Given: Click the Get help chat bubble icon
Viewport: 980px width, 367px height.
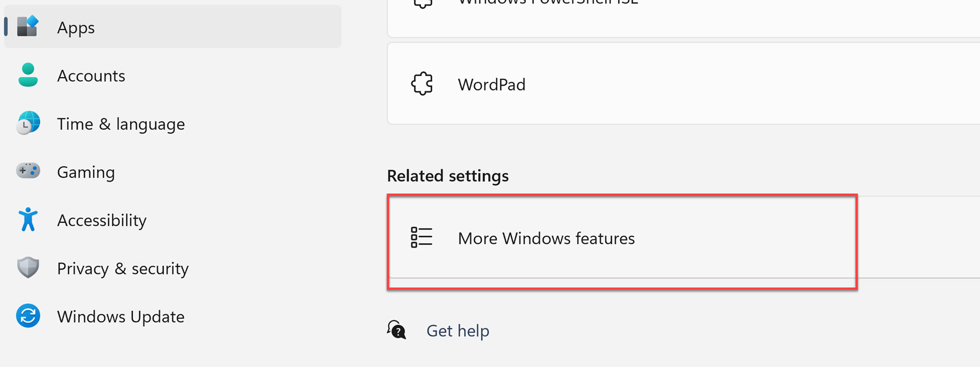Looking at the screenshot, I should 397,330.
